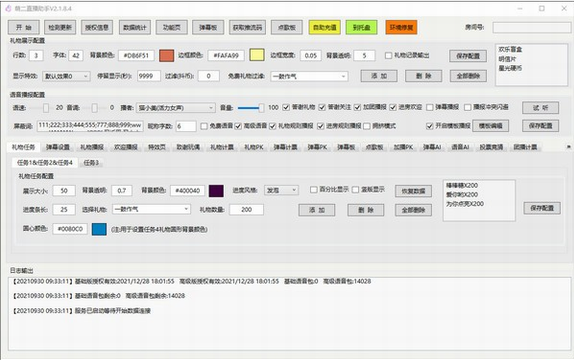This screenshot has height=360, width=574.
Task: Click inside the 日志输出 log area
Action: 289,314
